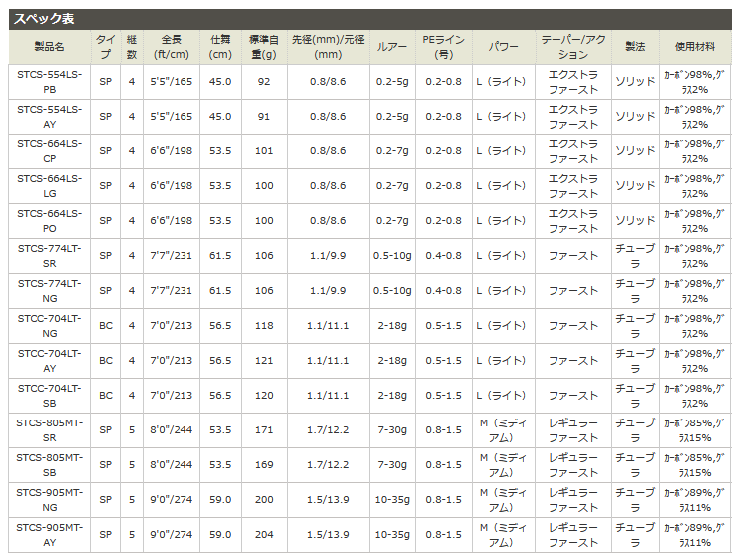Click product name STCS-805MT-SR
The image size is (741, 560).
click(x=49, y=430)
